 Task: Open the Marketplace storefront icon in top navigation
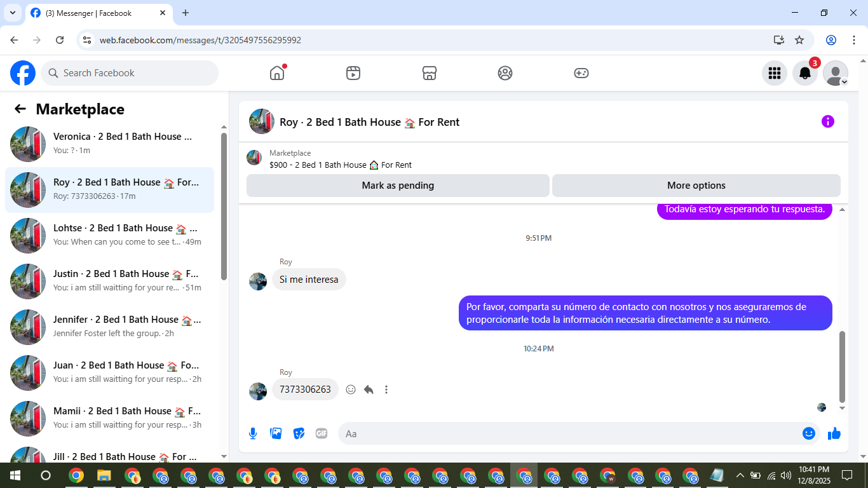tap(430, 73)
